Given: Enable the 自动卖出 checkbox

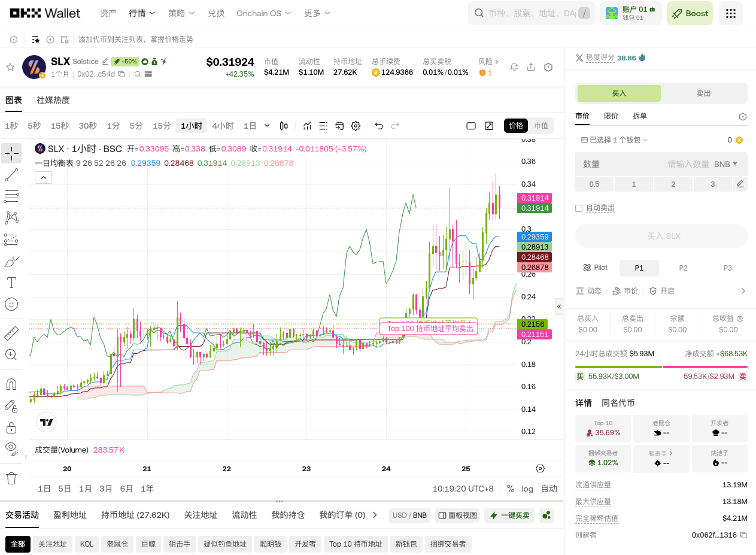Looking at the screenshot, I should point(579,208).
